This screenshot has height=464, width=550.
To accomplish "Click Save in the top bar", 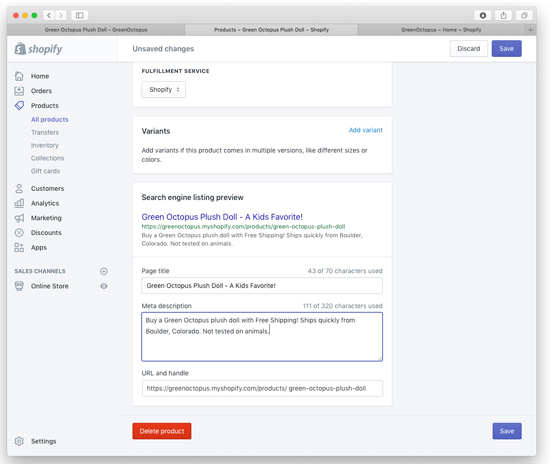I will (x=507, y=49).
